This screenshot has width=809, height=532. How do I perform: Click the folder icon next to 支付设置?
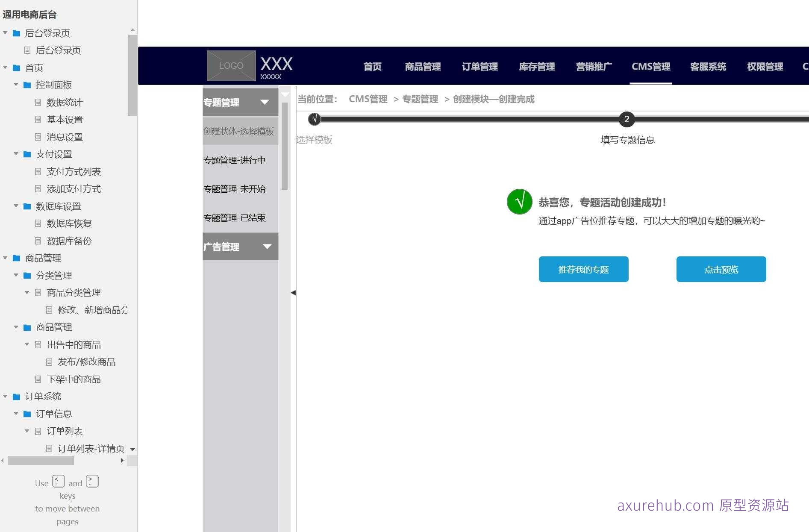(x=26, y=154)
